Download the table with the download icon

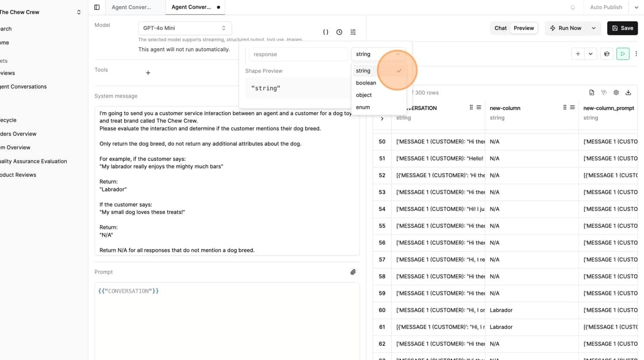[x=628, y=93]
